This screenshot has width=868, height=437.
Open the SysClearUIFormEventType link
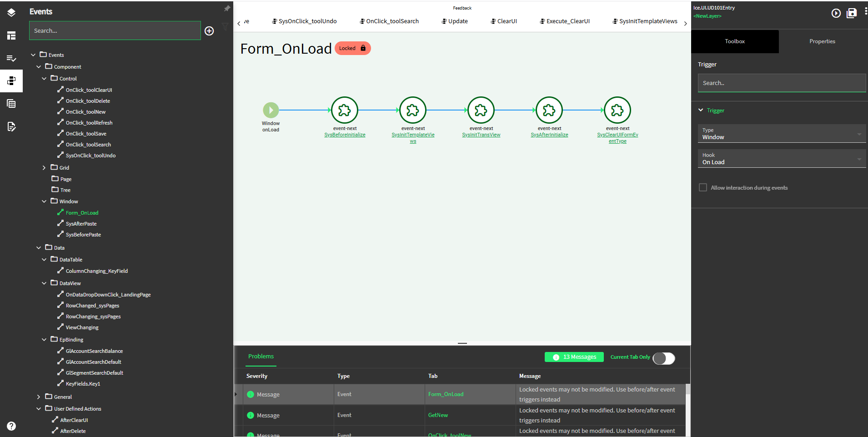[x=617, y=138]
